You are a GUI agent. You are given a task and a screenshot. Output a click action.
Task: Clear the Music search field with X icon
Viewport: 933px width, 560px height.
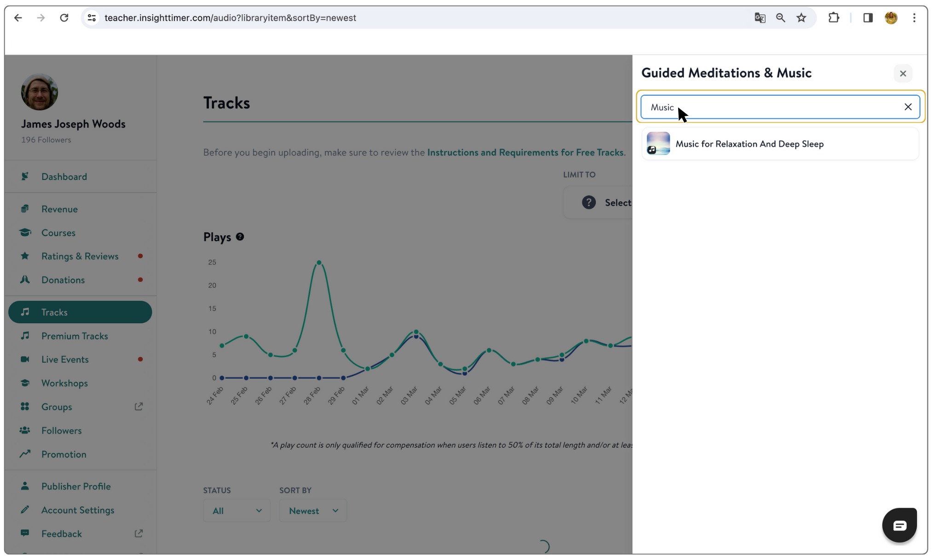point(908,107)
